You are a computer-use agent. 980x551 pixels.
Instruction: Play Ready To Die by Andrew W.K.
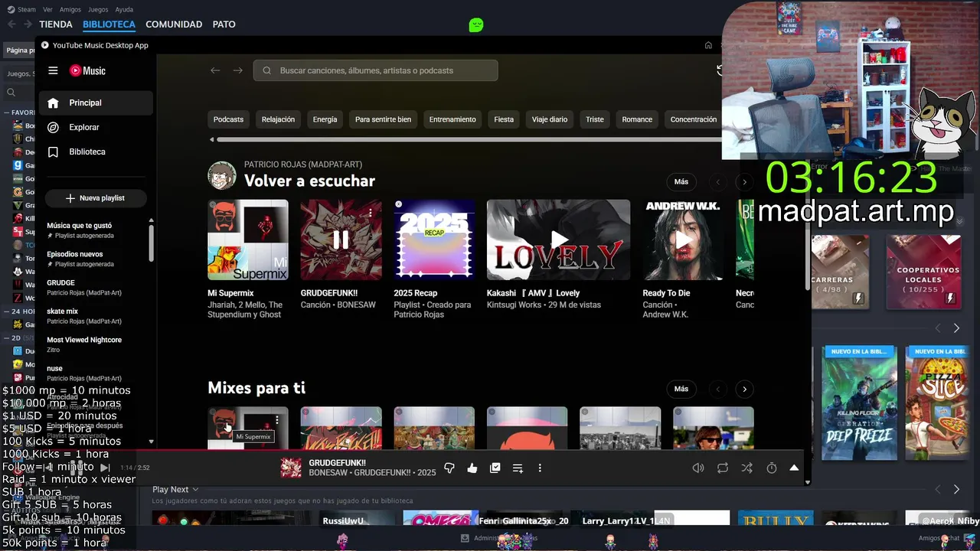pyautogui.click(x=683, y=240)
